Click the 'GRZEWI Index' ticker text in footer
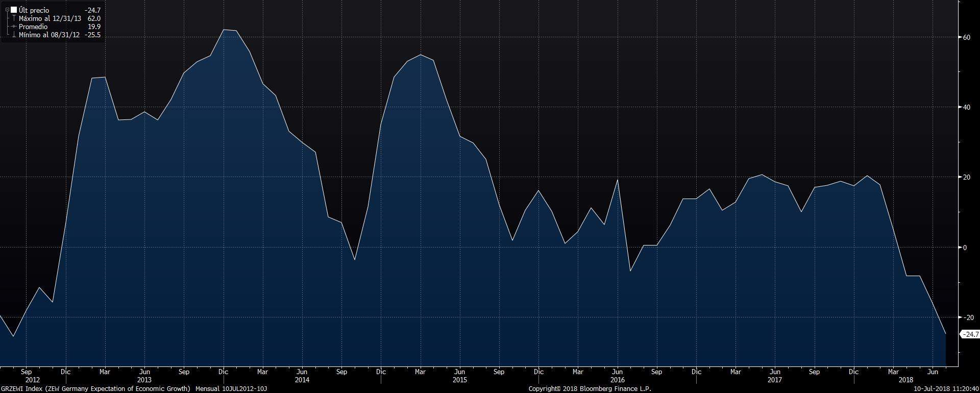 [21, 389]
